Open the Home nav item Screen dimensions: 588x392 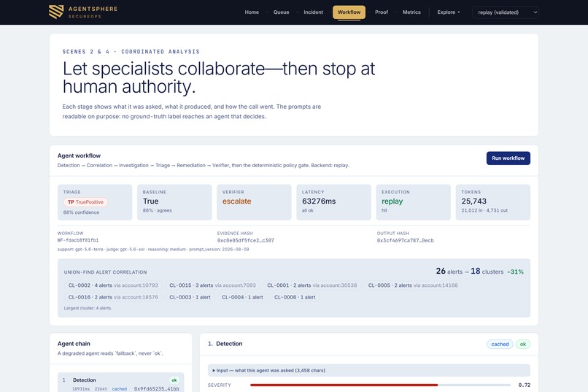(252, 12)
